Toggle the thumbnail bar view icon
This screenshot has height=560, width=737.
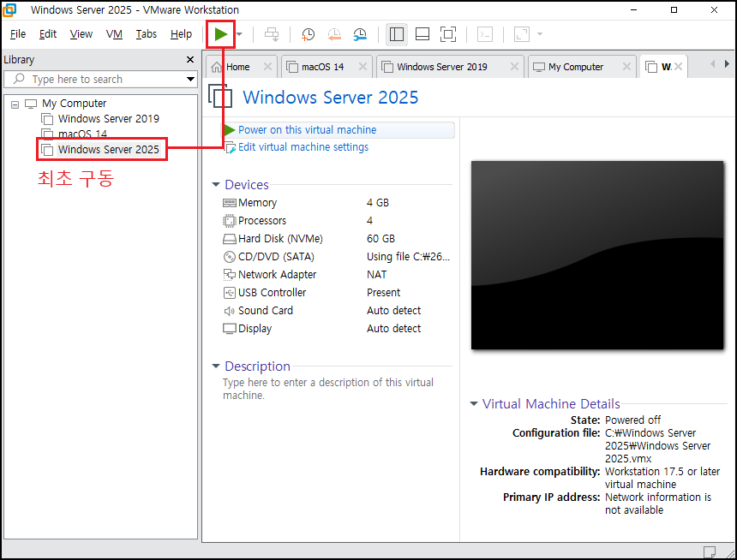click(x=422, y=34)
